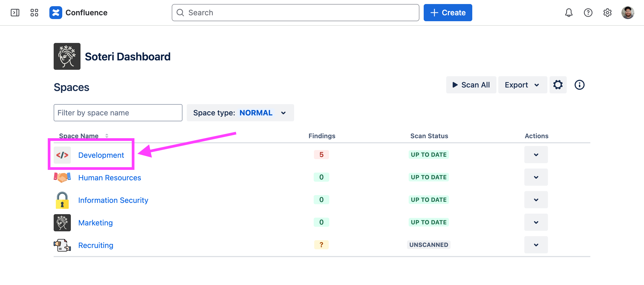The width and height of the screenshot is (644, 285).
Task: Open the Human Resources space link
Action: (109, 178)
